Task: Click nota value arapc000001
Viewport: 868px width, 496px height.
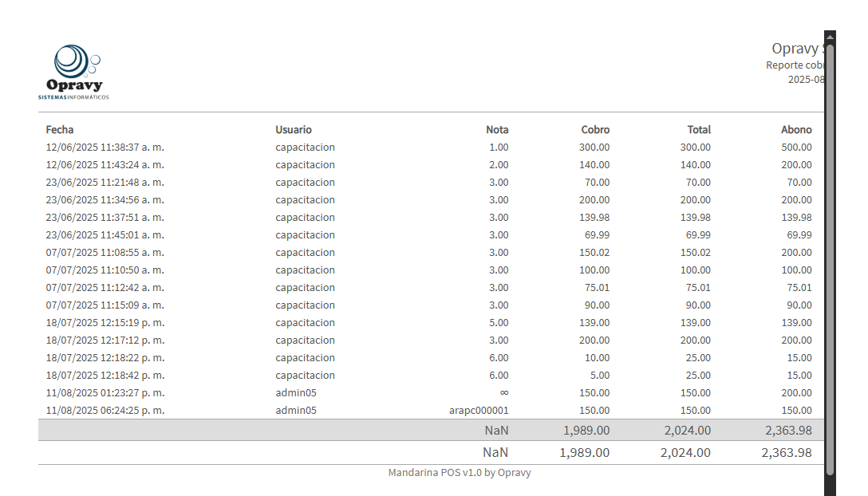Action: click(479, 410)
